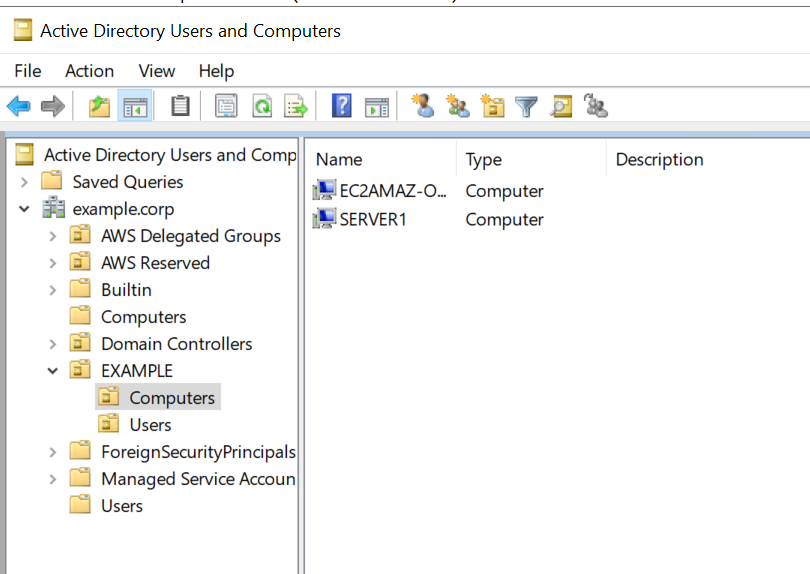The width and height of the screenshot is (810, 574).
Task: Open the View menu
Action: pyautogui.click(x=157, y=71)
